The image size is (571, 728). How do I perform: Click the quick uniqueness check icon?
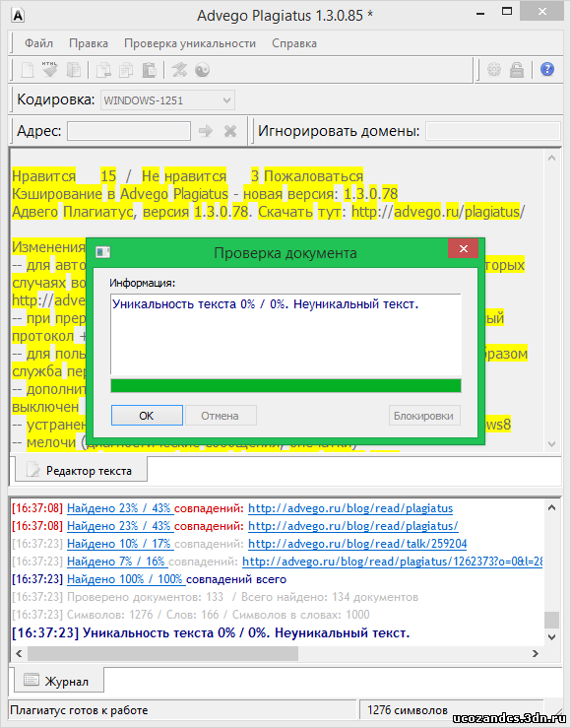click(x=179, y=70)
